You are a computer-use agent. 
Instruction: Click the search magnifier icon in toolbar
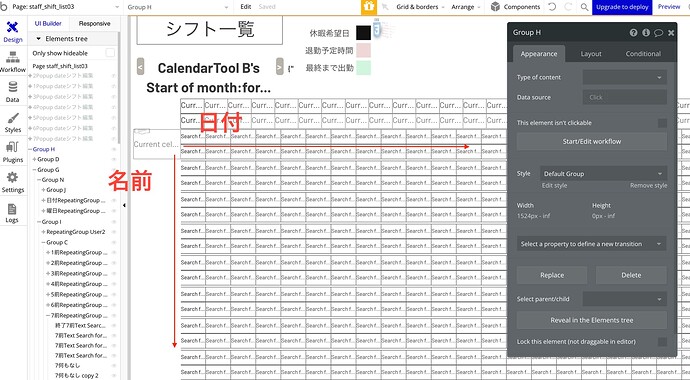584,7
